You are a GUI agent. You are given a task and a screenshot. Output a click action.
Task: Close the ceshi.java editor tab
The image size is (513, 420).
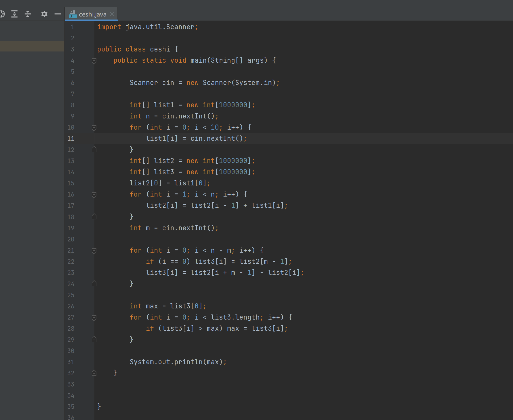click(x=112, y=14)
